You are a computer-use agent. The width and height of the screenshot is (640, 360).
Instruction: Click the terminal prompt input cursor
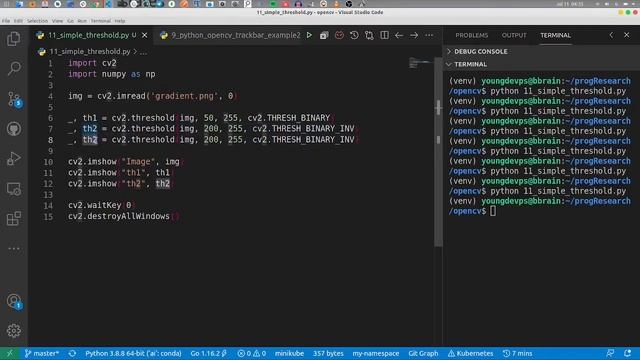pos(493,211)
